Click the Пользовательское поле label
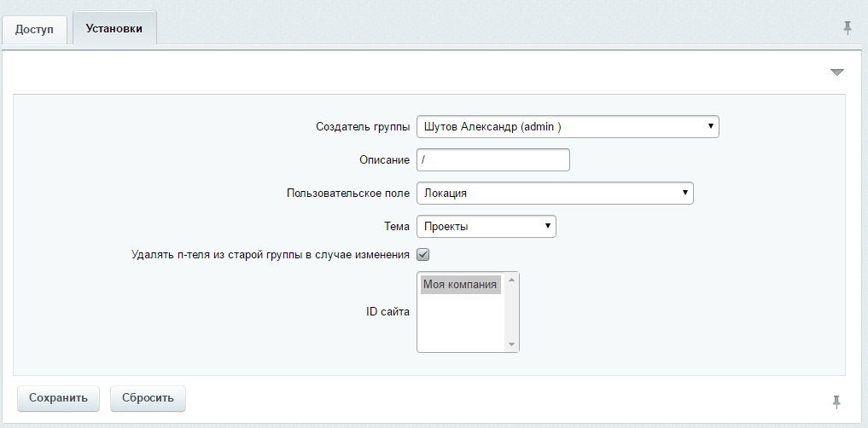This screenshot has width=868, height=428. tap(348, 193)
